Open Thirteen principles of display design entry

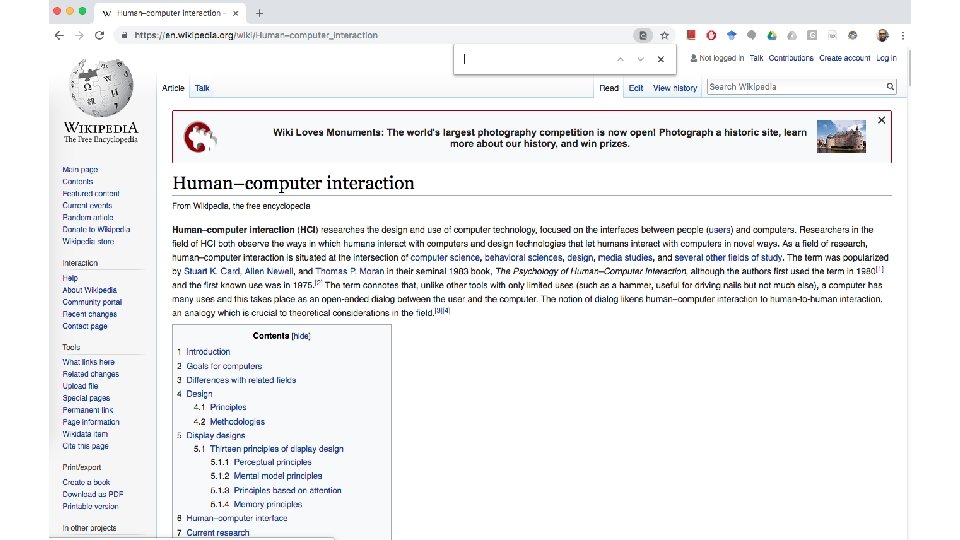(276, 449)
